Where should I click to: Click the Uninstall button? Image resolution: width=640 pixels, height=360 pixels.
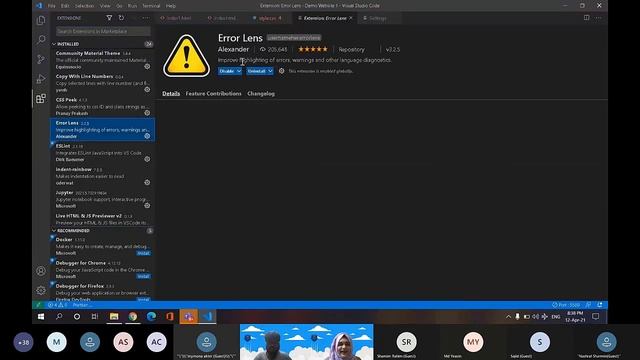pyautogui.click(x=256, y=71)
